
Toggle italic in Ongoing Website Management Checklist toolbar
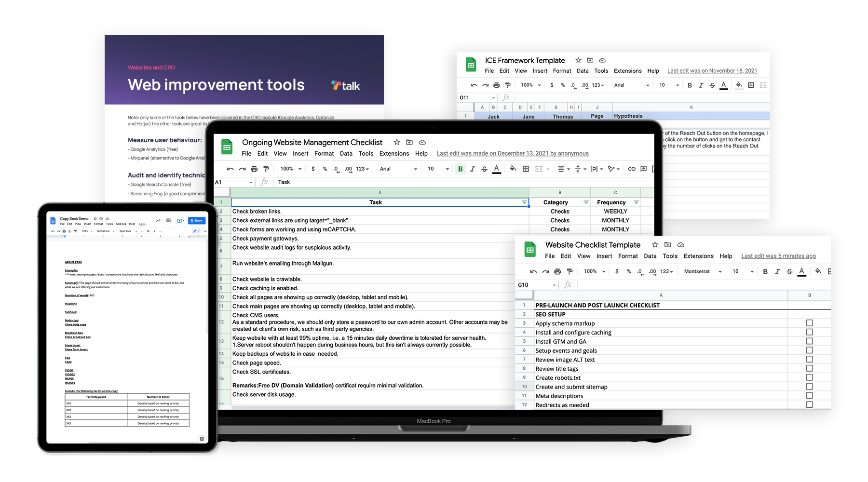pos(473,169)
